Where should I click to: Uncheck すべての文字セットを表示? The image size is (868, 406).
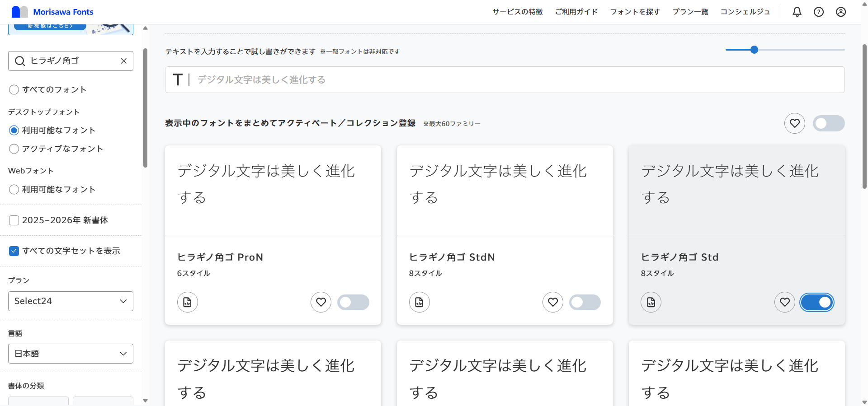coord(14,251)
